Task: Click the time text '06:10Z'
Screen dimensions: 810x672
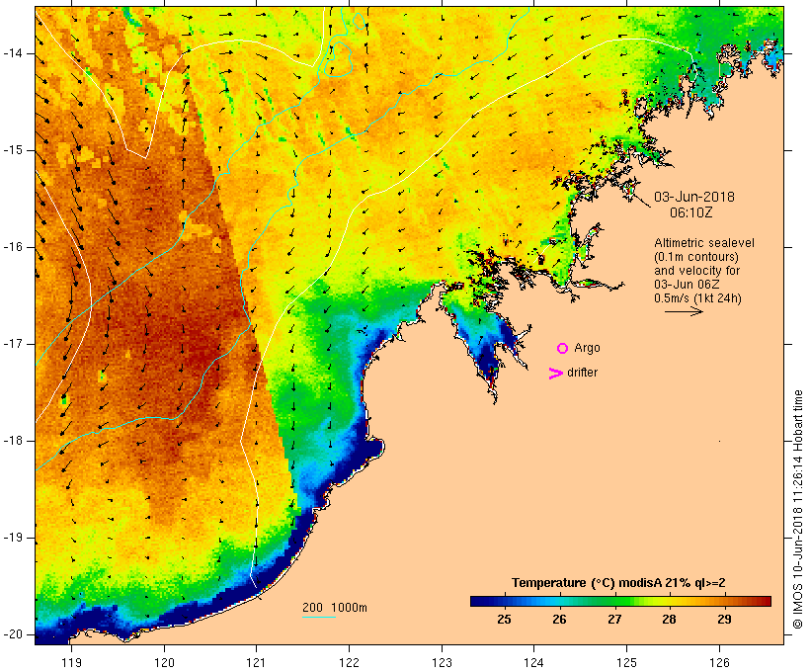Action: pyautogui.click(x=691, y=212)
